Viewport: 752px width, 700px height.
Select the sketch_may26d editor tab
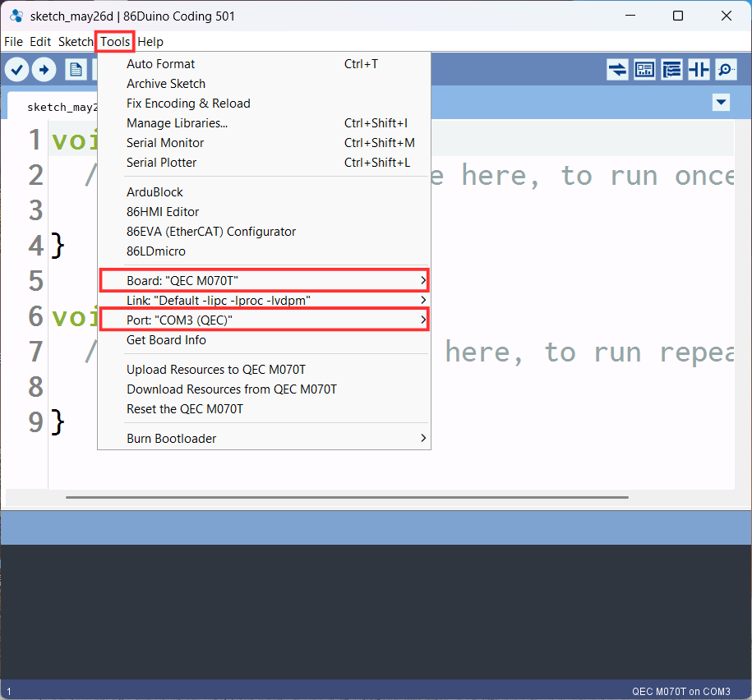[x=53, y=107]
